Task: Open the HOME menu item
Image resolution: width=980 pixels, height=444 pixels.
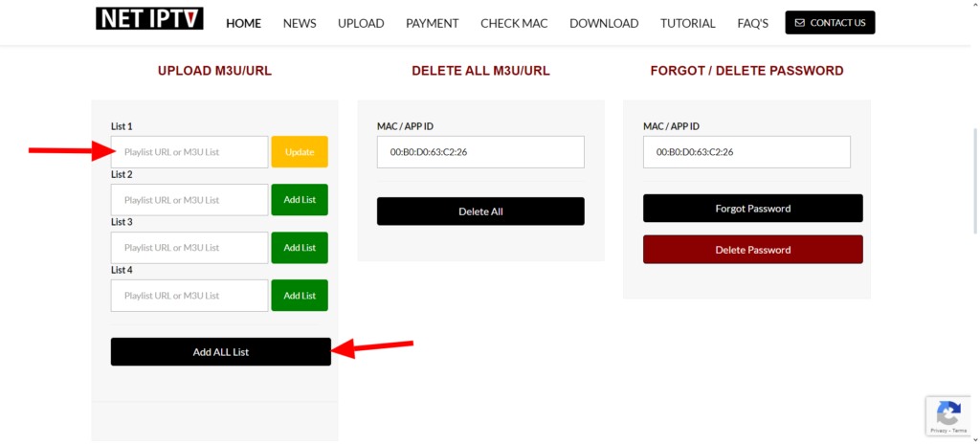Action: [243, 23]
